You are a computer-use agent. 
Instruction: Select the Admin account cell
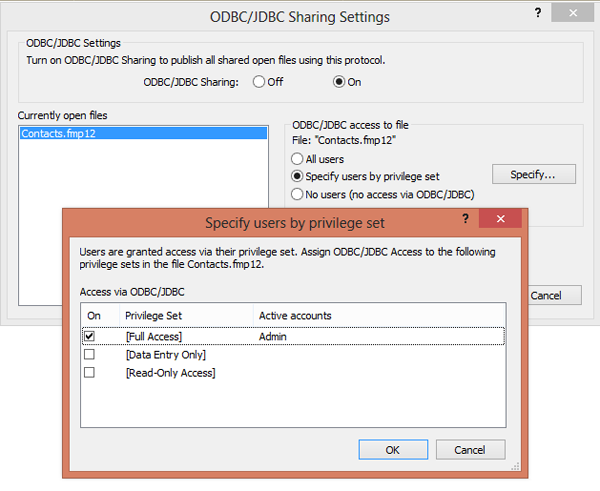pyautogui.click(x=272, y=337)
